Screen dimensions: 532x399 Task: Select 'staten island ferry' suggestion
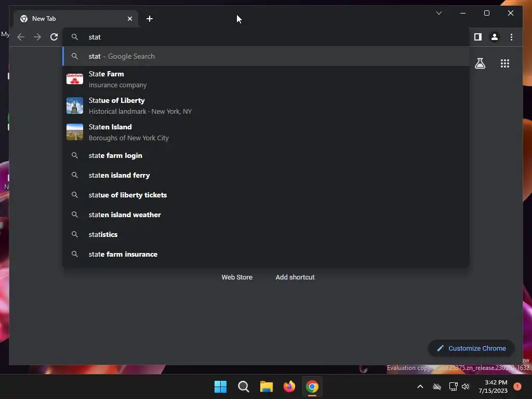(267, 175)
